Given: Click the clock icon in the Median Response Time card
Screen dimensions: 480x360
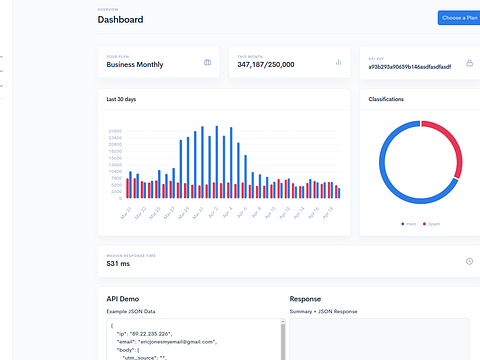Looking at the screenshot, I should tap(469, 261).
